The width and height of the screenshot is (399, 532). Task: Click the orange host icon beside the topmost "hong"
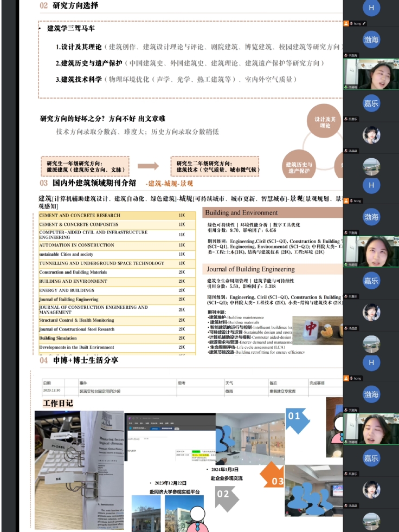tap(346, 23)
